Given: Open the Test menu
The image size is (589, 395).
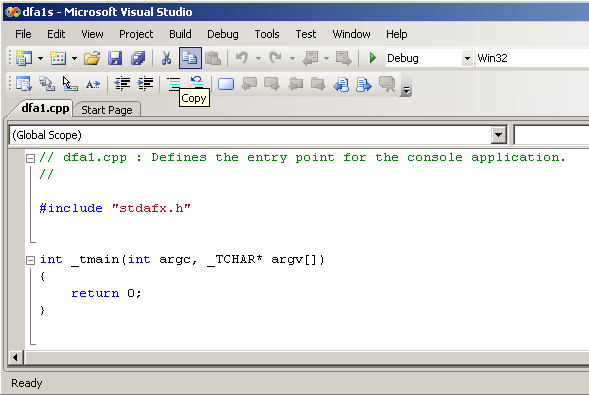Looking at the screenshot, I should (x=306, y=34).
